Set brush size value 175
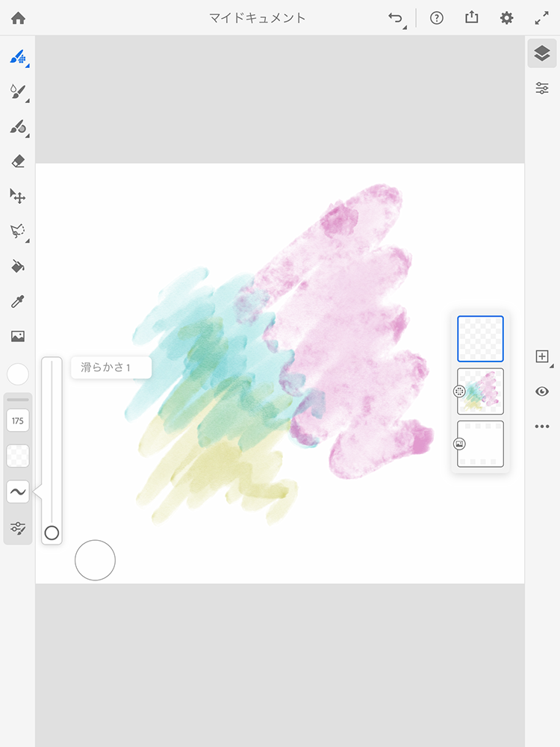The width and height of the screenshot is (560, 747). point(18,421)
